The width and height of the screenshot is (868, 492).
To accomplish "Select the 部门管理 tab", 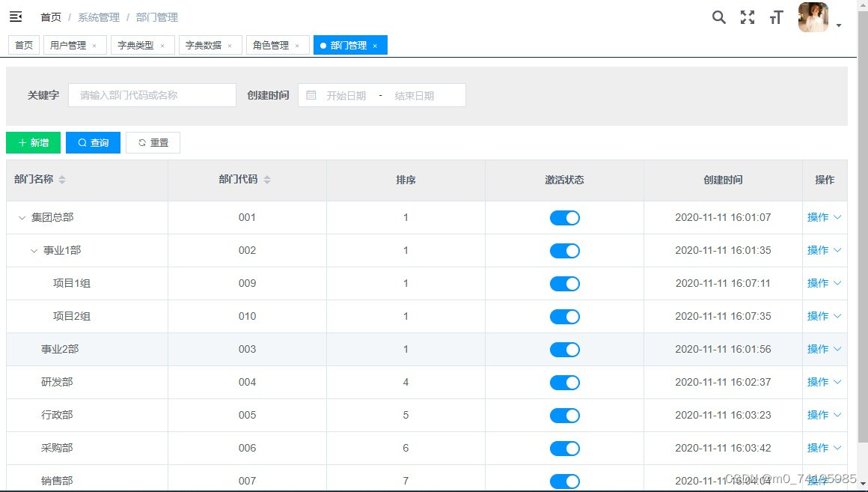I will point(349,45).
